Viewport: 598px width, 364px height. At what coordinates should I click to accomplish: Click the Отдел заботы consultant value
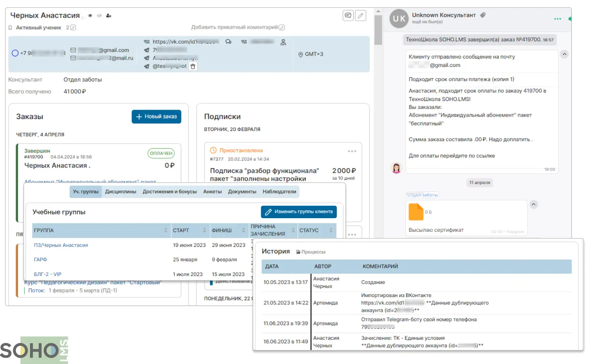[x=83, y=80]
